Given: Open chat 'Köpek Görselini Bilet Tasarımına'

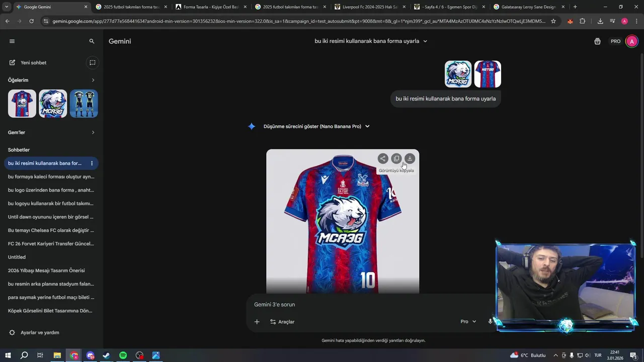Looking at the screenshot, I should point(51,311).
